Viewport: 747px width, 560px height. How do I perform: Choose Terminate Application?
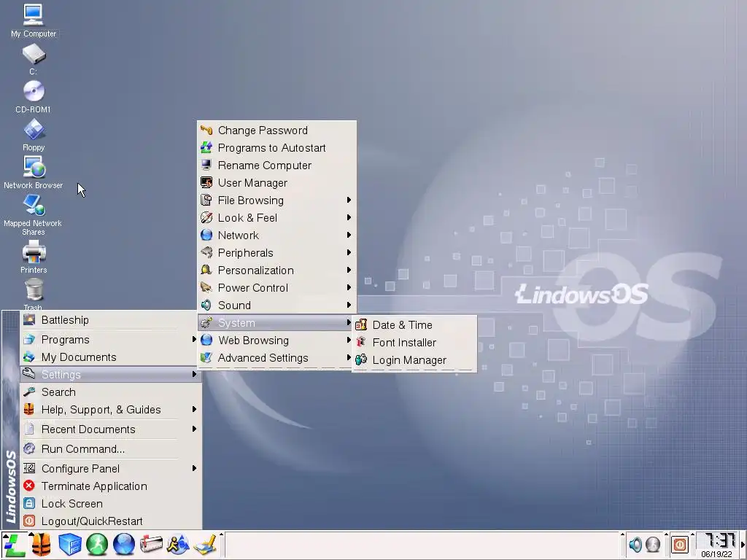tap(111, 486)
